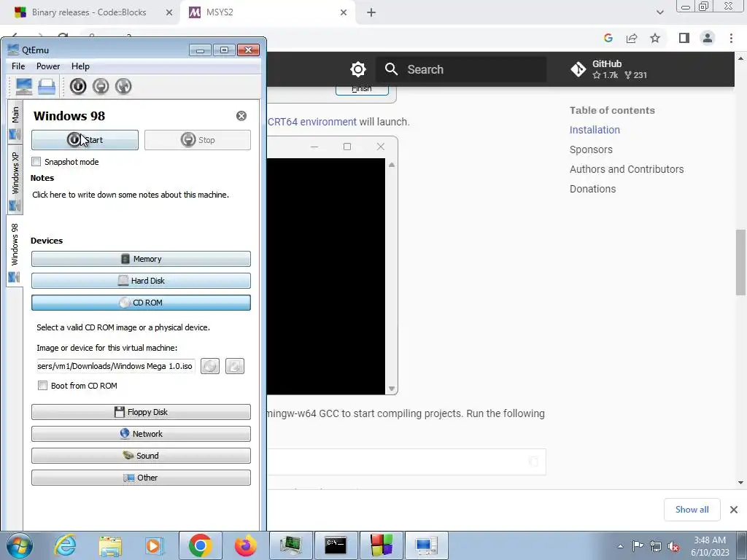Click the stop machine icon in QtEmu toolbar
This screenshot has height=560, width=747.
(101, 86)
